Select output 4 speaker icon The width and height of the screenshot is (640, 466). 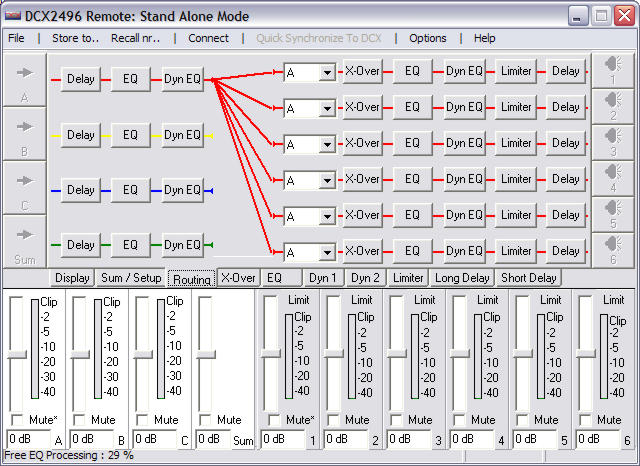pos(613,178)
